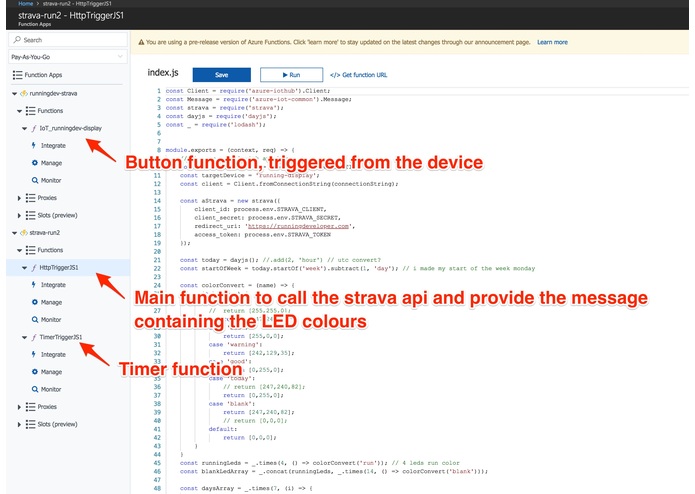695x494 pixels.
Task: Collapse the TimerTriggerJS1 function node
Action: (24, 337)
